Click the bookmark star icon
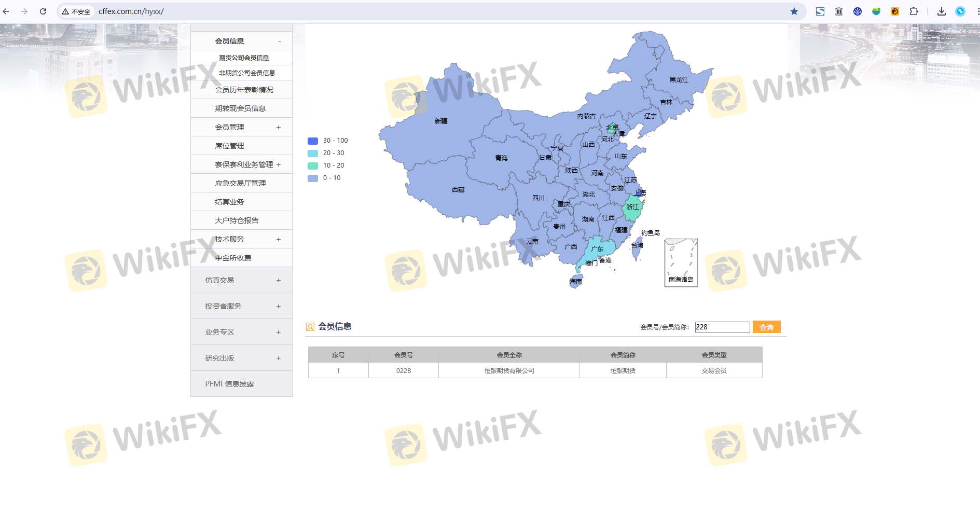 794,11
